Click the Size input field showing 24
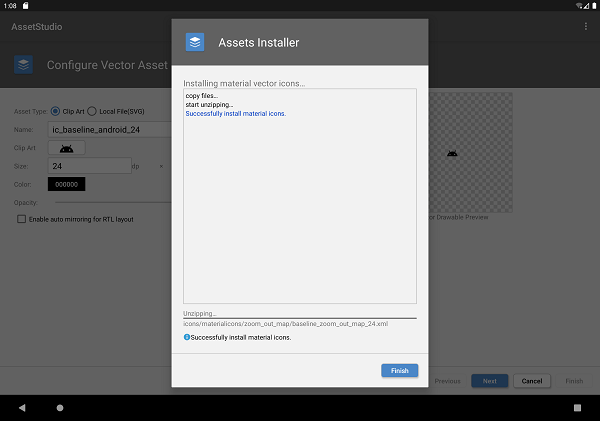This screenshot has height=421, width=600. (90, 166)
